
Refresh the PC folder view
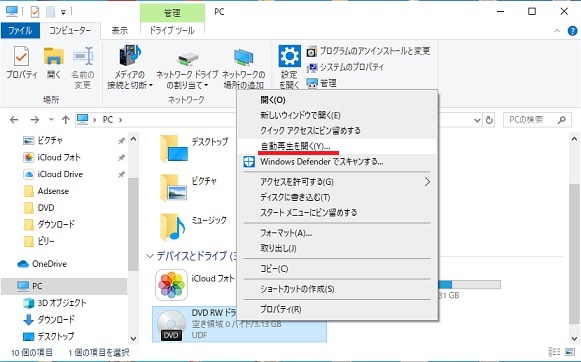pos(489,120)
